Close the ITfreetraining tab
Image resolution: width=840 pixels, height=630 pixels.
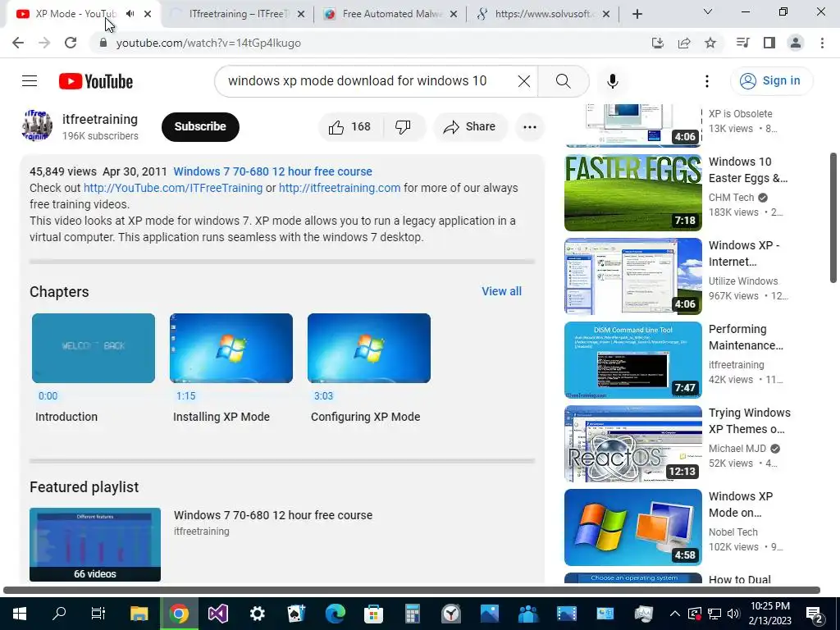(x=301, y=14)
